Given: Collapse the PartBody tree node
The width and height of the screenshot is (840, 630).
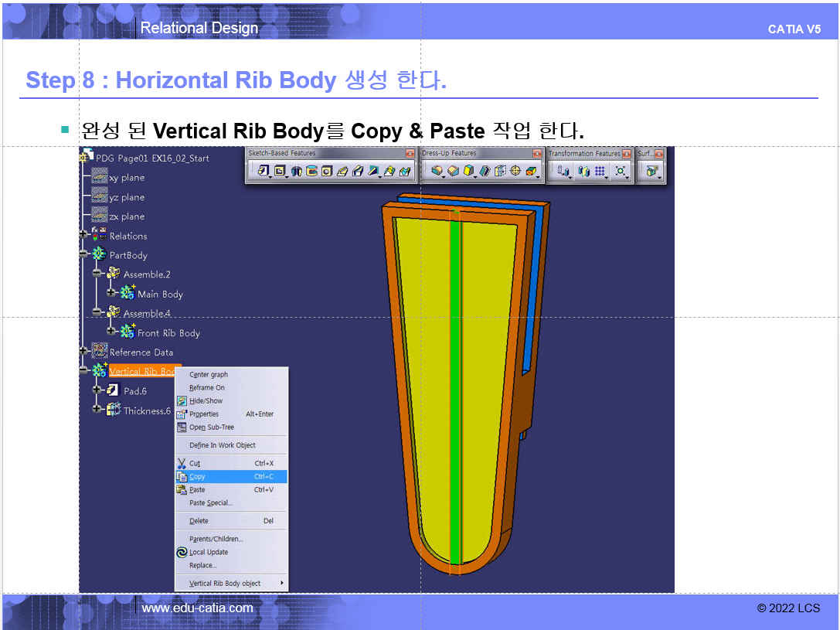Looking at the screenshot, I should coord(84,254).
